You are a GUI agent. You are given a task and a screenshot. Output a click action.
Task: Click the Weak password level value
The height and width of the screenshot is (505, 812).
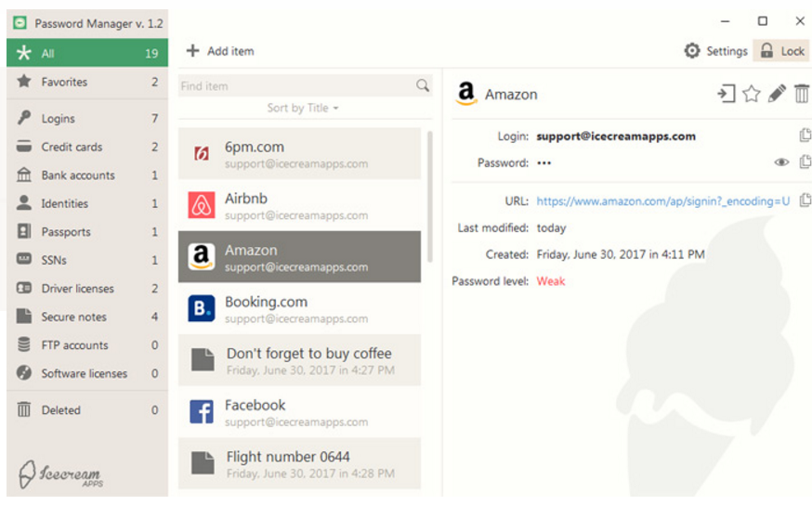551,281
